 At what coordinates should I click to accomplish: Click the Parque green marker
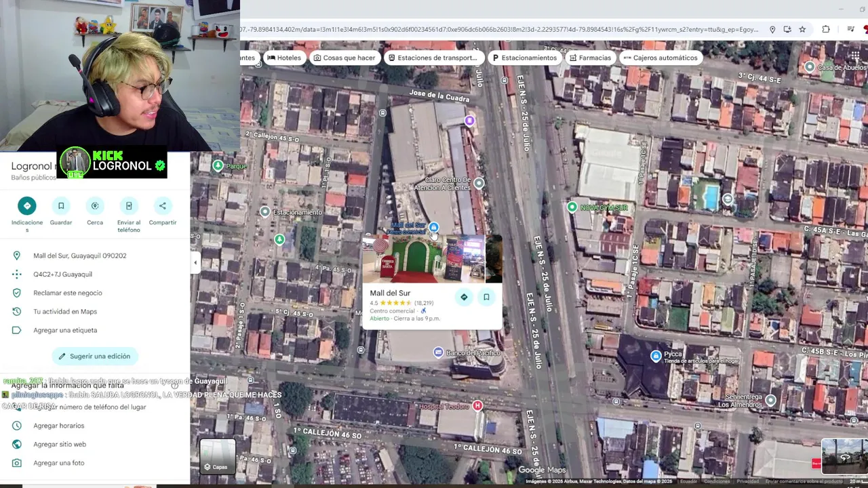pos(218,165)
